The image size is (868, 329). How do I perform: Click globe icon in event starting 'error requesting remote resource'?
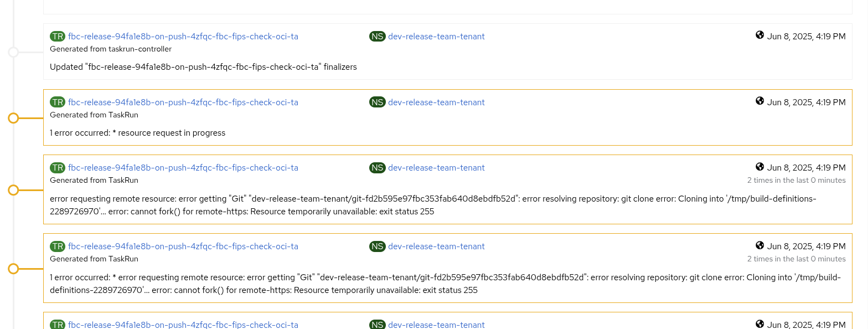(759, 167)
